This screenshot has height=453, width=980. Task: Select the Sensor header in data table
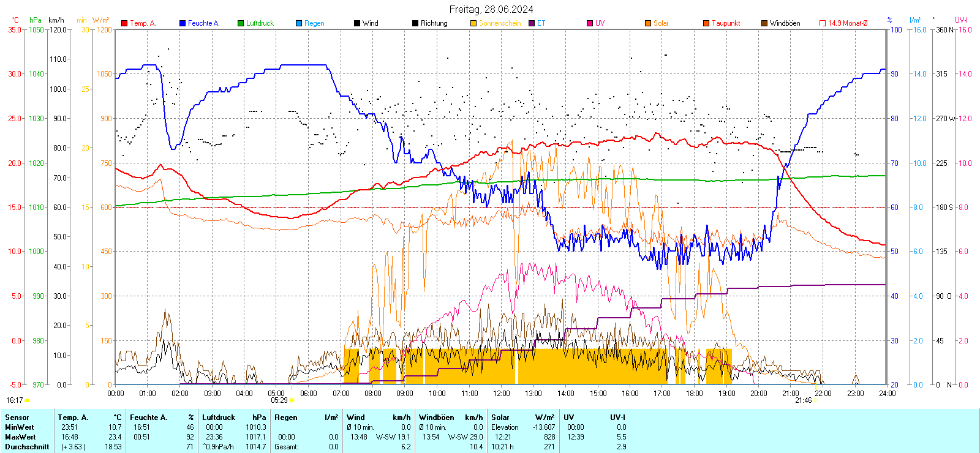tap(17, 417)
